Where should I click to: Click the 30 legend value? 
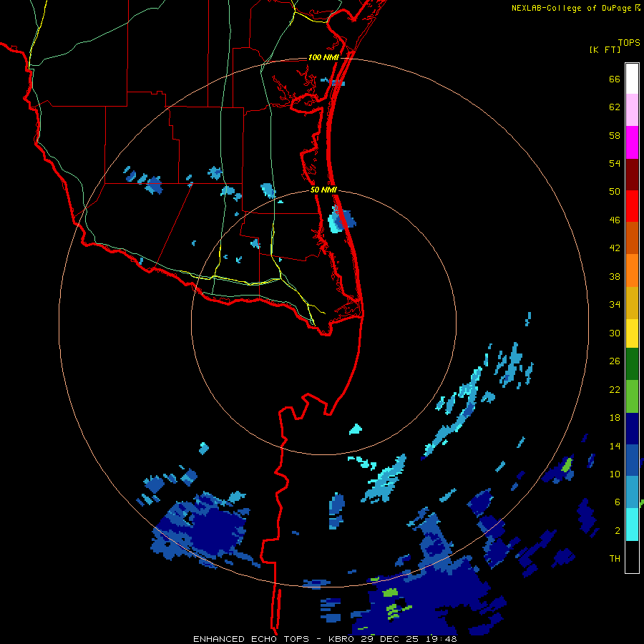[615, 333]
